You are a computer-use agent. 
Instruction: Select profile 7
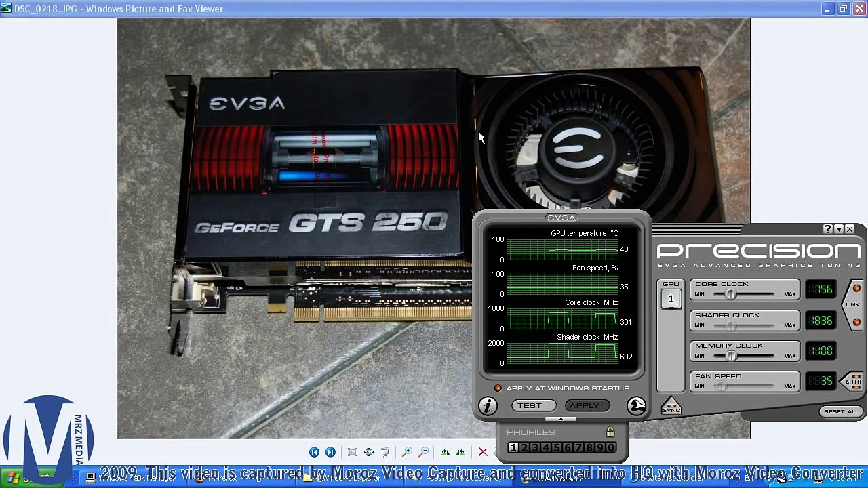pyautogui.click(x=578, y=447)
